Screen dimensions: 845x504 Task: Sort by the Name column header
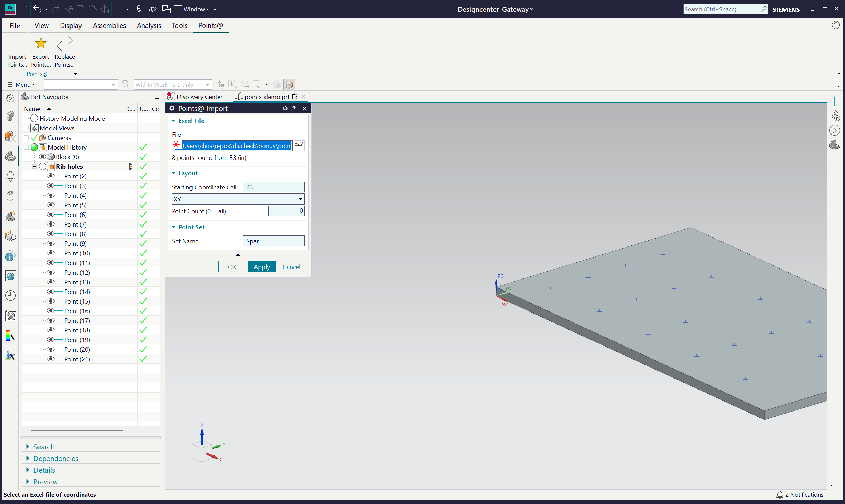tap(74, 109)
